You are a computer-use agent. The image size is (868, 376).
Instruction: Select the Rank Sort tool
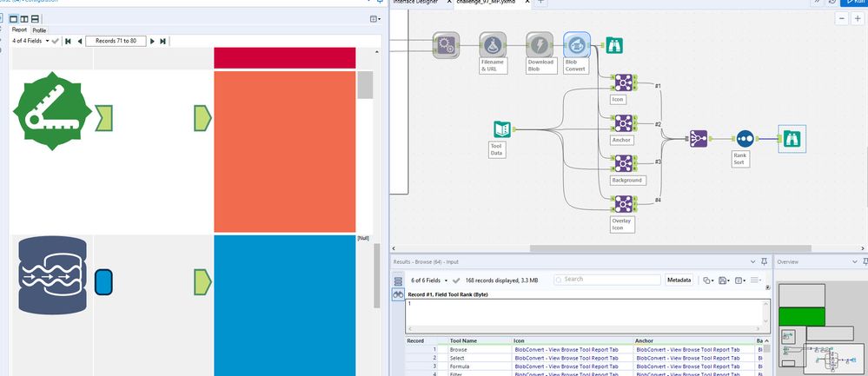(x=745, y=139)
